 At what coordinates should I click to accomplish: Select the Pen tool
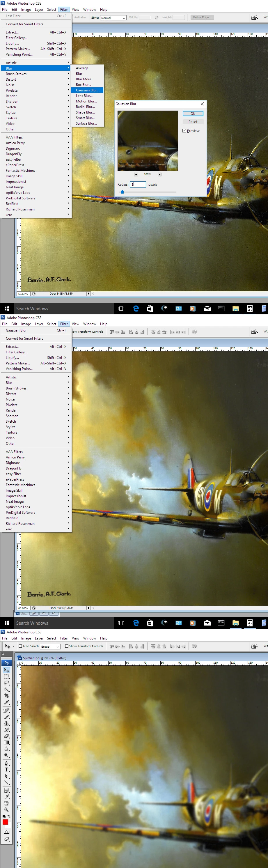[x=6, y=763]
